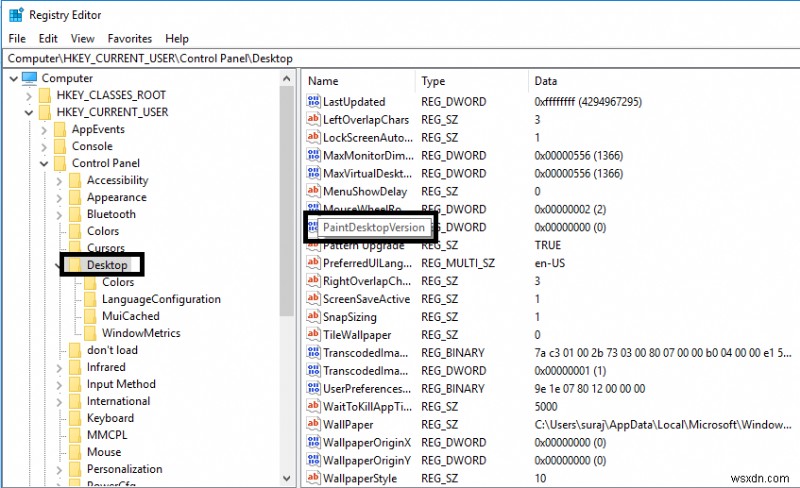Click the UserPreferences binary value icon
800x488 pixels.
point(313,388)
